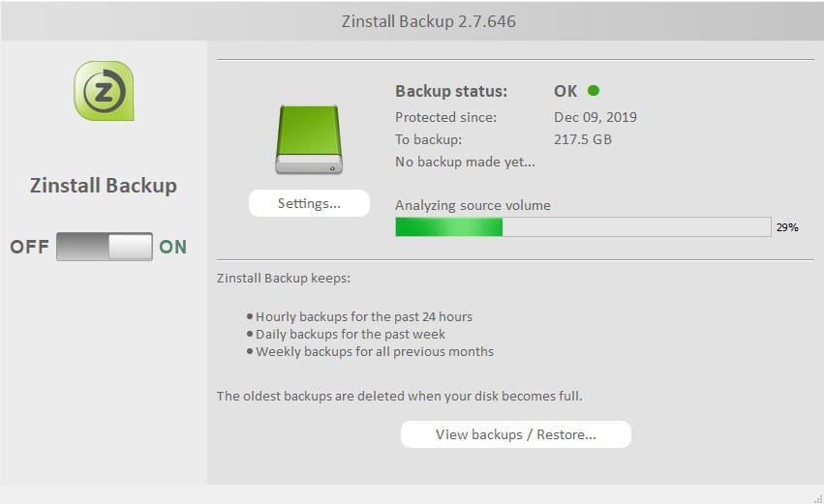824x504 pixels.
Task: Click the No backup made yet... text
Action: point(465,162)
